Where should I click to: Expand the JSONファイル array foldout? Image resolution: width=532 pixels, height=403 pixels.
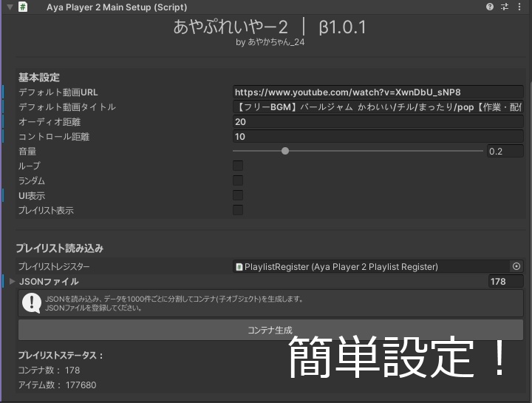pos(13,282)
